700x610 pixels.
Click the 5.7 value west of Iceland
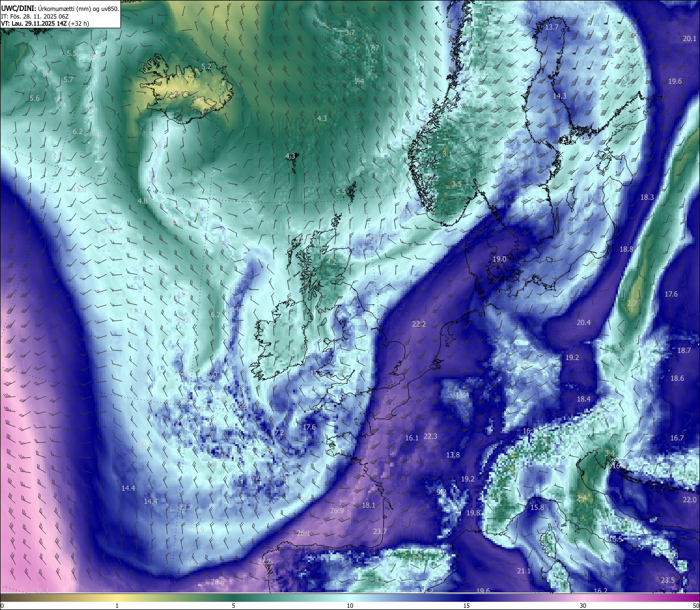(x=68, y=79)
